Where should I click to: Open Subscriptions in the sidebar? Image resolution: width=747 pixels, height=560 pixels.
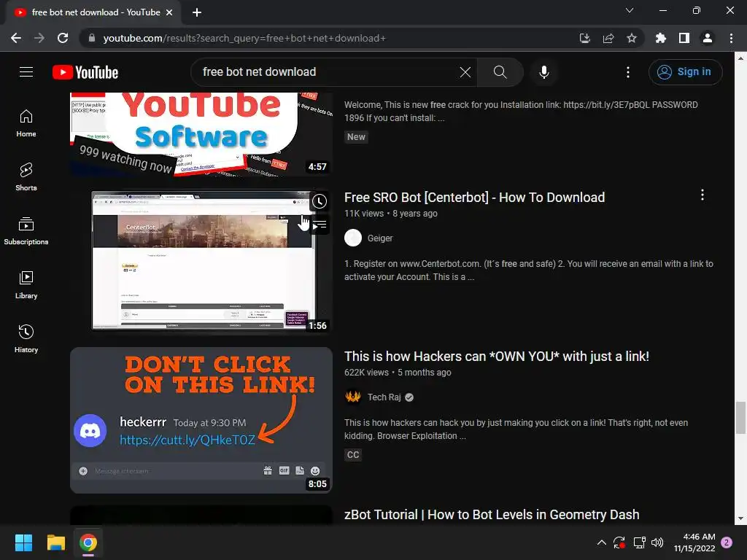point(26,231)
